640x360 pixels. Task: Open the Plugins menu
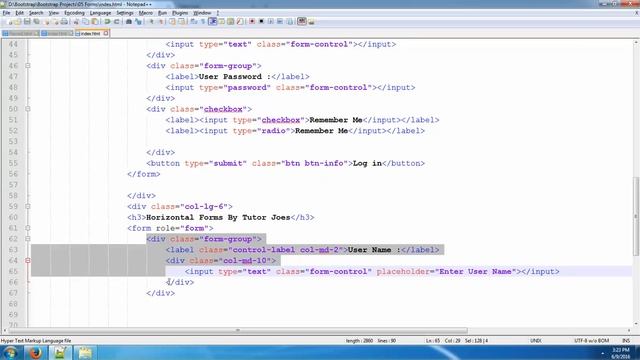click(180, 13)
